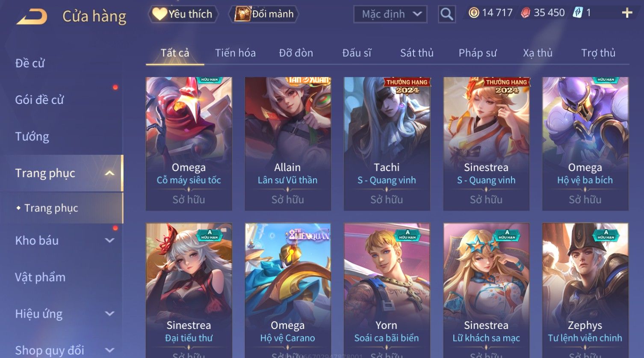Open Gói đề cử sidebar entry

pos(39,100)
